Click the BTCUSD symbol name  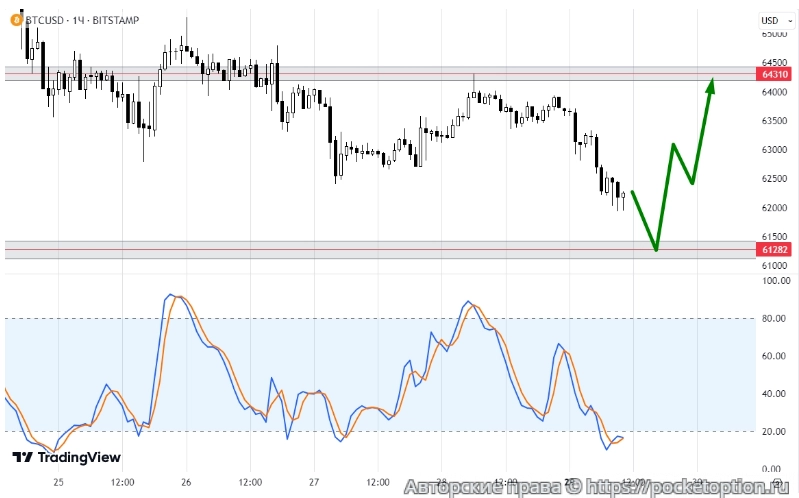pyautogui.click(x=45, y=20)
